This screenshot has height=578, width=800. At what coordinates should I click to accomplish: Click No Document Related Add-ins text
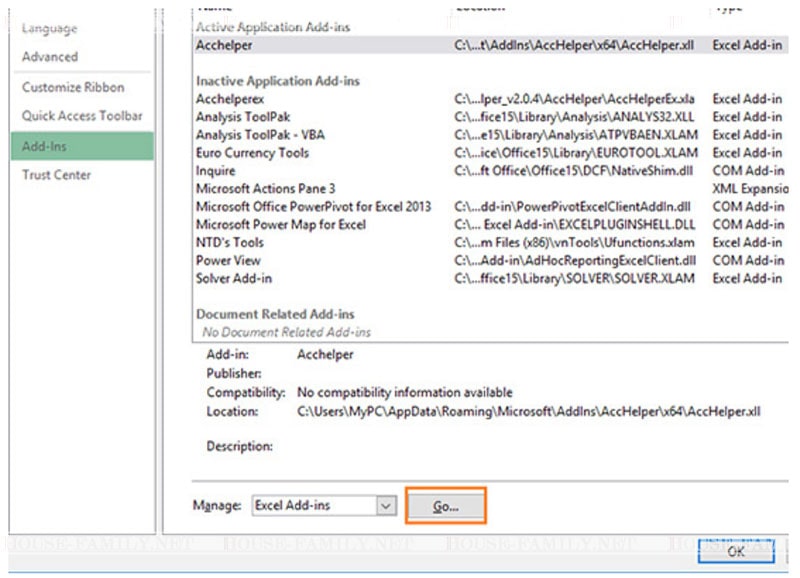pyautogui.click(x=286, y=332)
